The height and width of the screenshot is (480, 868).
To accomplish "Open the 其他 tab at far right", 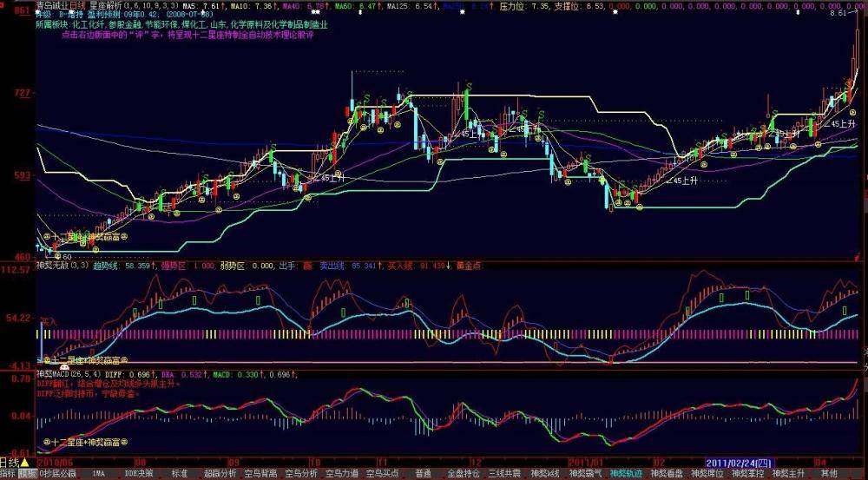I will [x=829, y=474].
